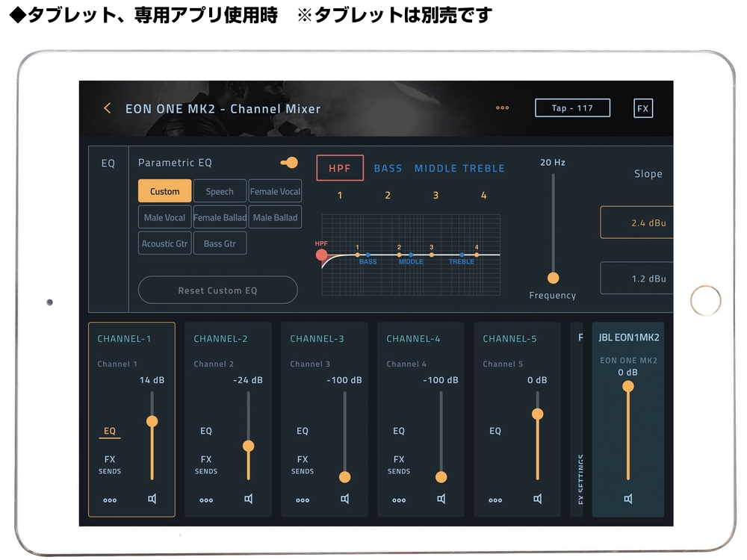Image resolution: width=747 pixels, height=560 pixels.
Task: Choose the 2.4 dBu slope option
Action: point(637,223)
